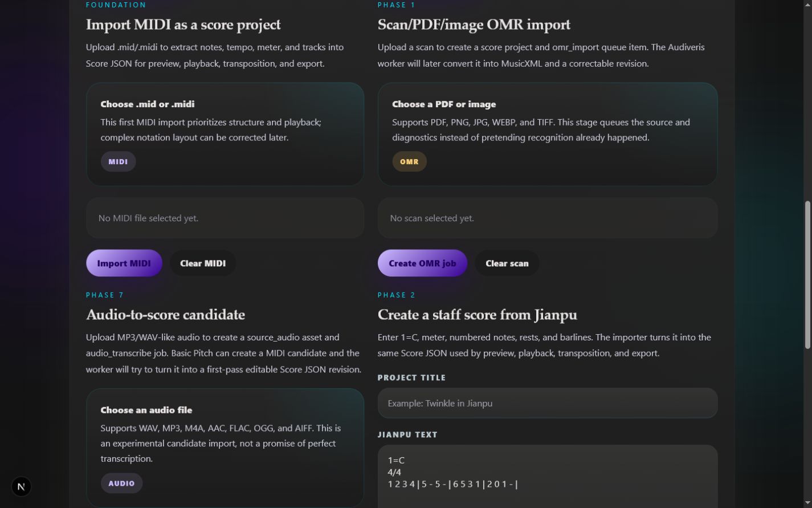Click the PHASE 1 section label
The image size is (812, 508).
(397, 5)
